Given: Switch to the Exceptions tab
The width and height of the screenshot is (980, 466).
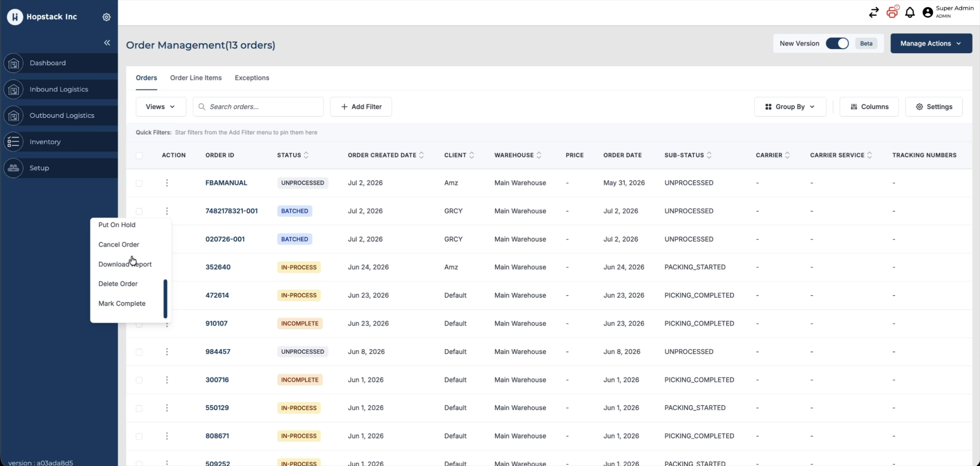Looking at the screenshot, I should (x=252, y=78).
